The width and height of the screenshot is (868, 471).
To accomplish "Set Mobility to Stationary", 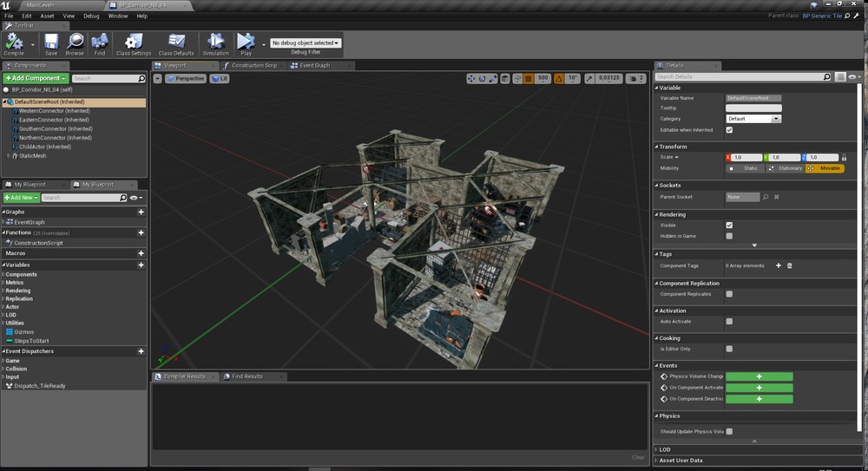I will click(785, 168).
